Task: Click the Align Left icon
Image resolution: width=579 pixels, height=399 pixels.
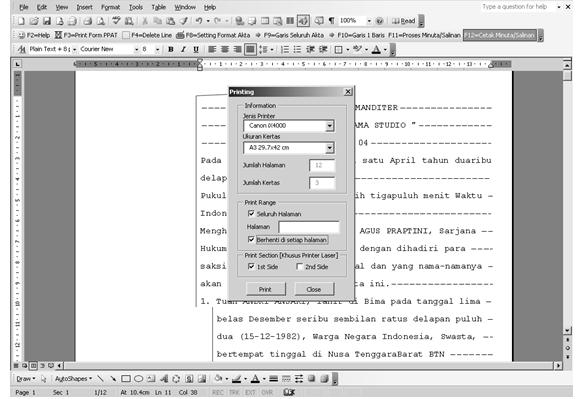Action: (x=212, y=49)
